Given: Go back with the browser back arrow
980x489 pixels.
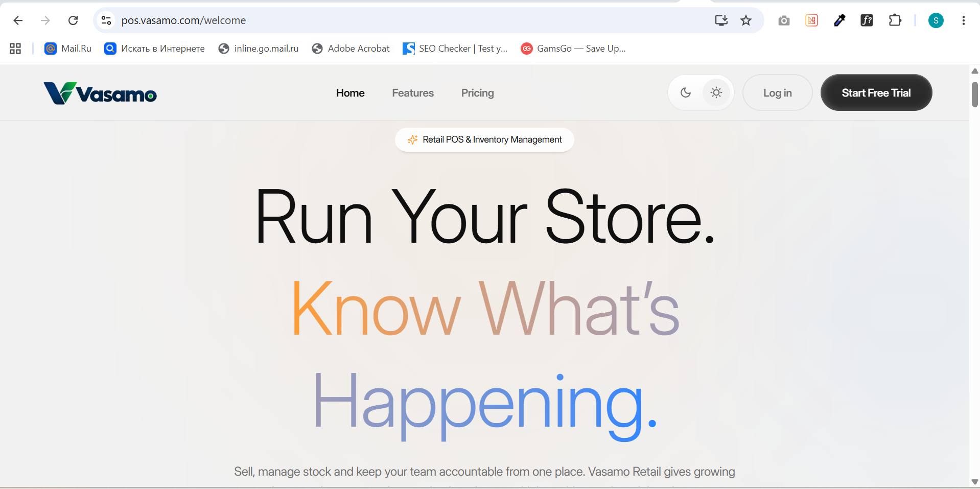Looking at the screenshot, I should tap(18, 20).
